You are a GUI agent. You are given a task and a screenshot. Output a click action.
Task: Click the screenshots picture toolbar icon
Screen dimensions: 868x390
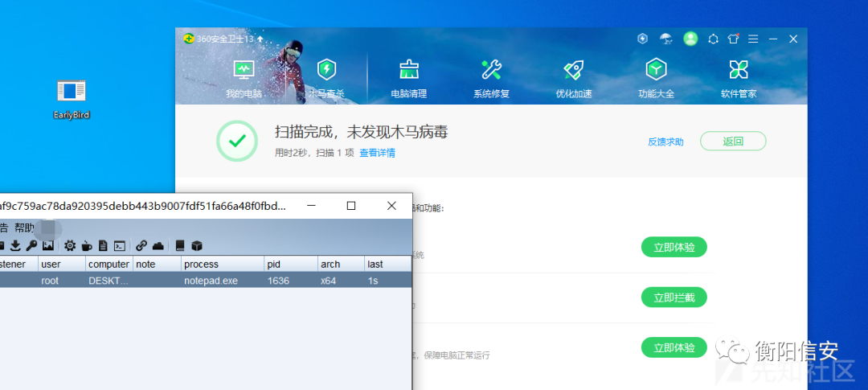pyautogui.click(x=48, y=245)
